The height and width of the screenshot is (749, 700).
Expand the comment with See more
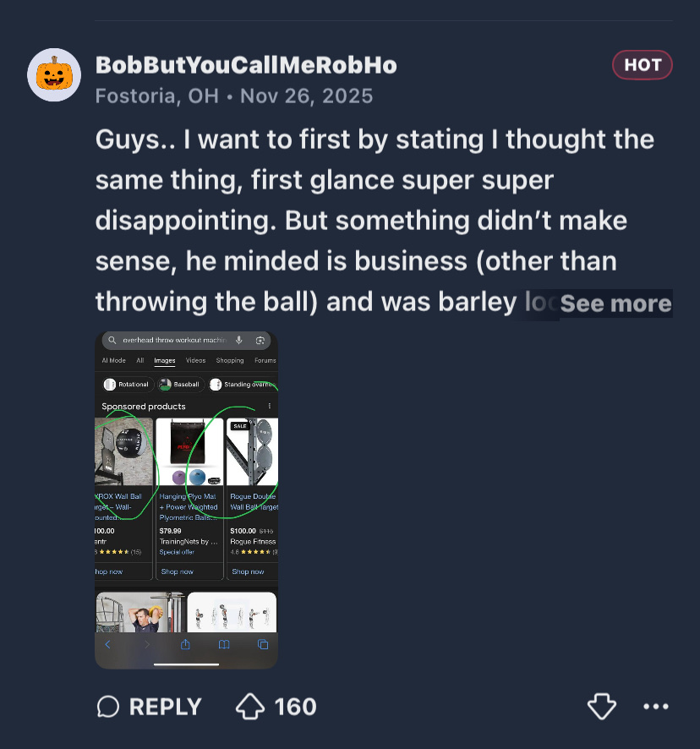point(615,303)
